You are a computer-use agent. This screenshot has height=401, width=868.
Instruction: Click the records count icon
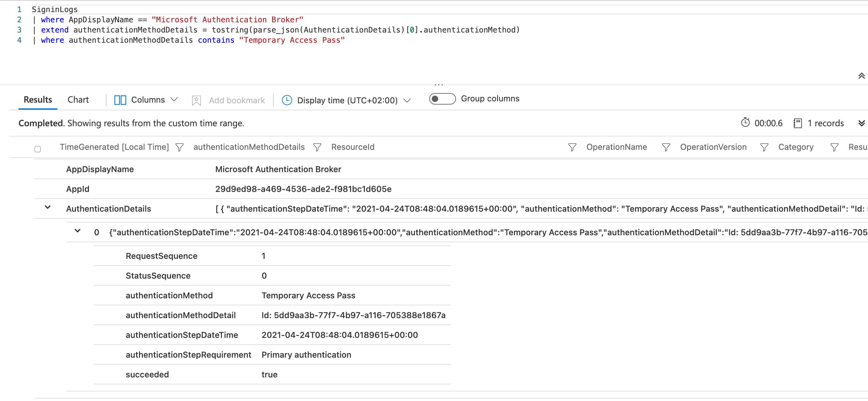coord(797,123)
